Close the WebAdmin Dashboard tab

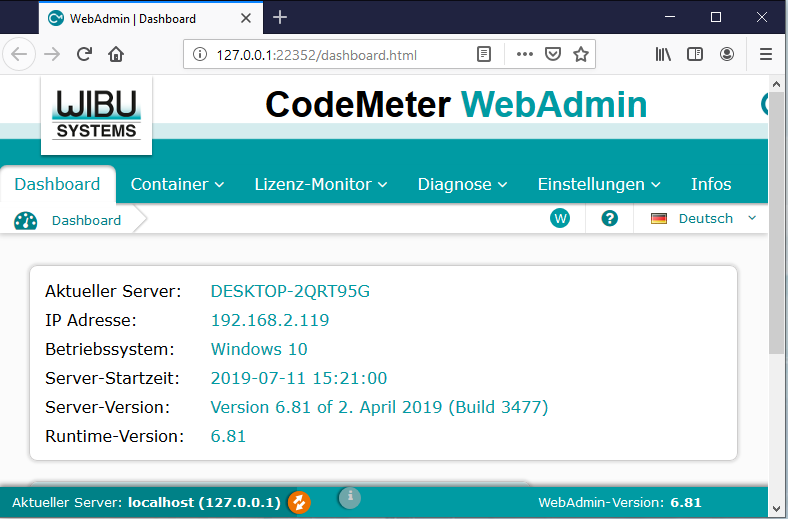pos(246,19)
